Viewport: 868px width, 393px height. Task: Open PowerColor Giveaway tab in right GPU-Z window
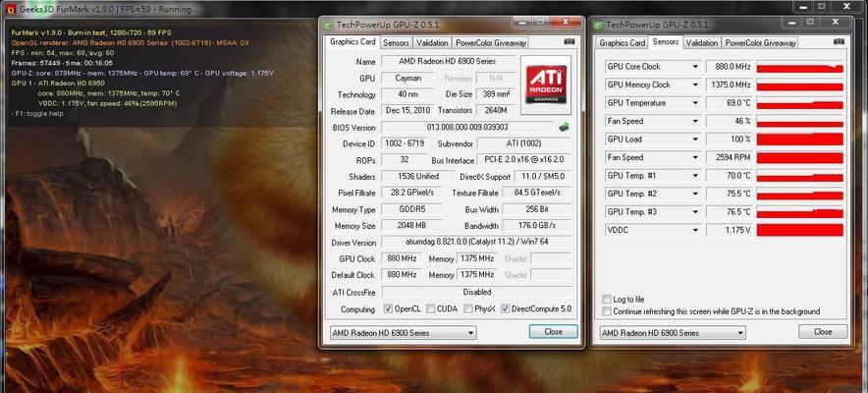coord(760,42)
